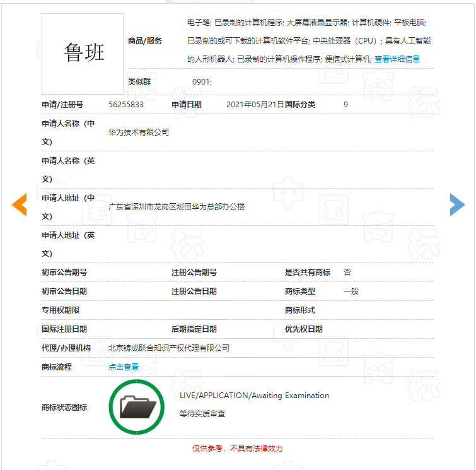
Task: Click the 商标流程 label
Action: coord(57,367)
